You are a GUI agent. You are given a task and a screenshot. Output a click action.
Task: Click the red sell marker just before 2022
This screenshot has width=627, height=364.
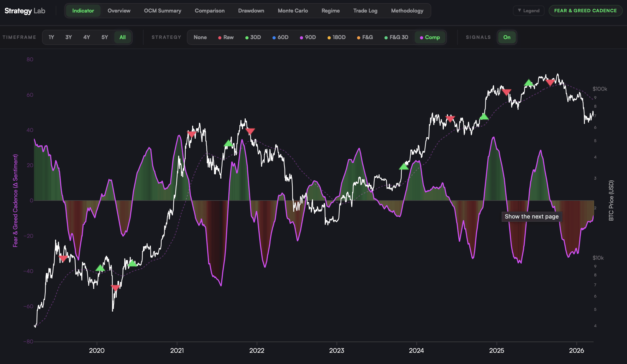(250, 131)
